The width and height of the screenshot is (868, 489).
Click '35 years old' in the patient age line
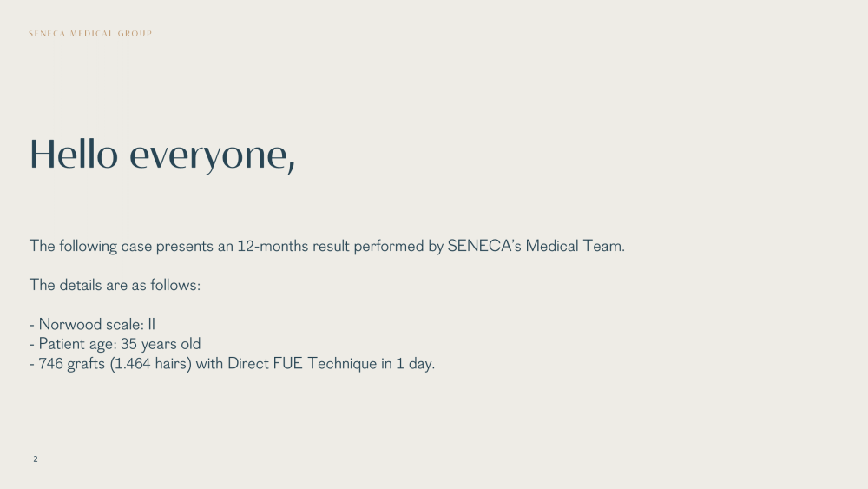[161, 344]
